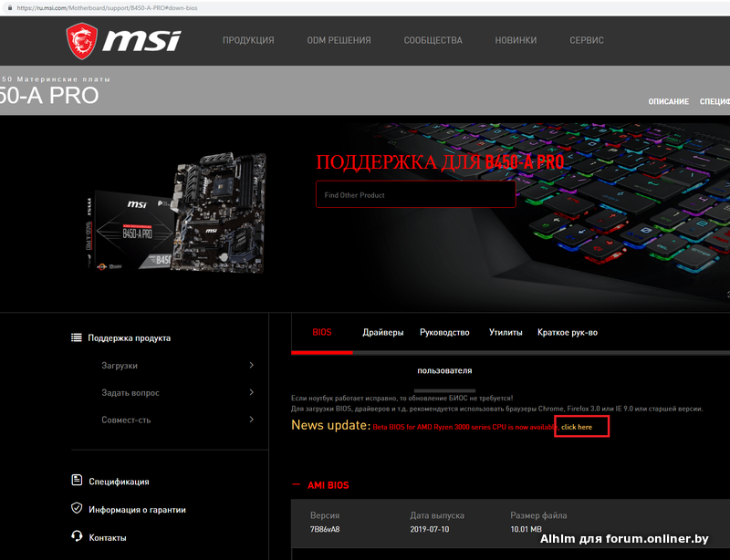The image size is (730, 560).
Task: Open the ОПИСАНИЕ product page link
Action: (x=669, y=101)
